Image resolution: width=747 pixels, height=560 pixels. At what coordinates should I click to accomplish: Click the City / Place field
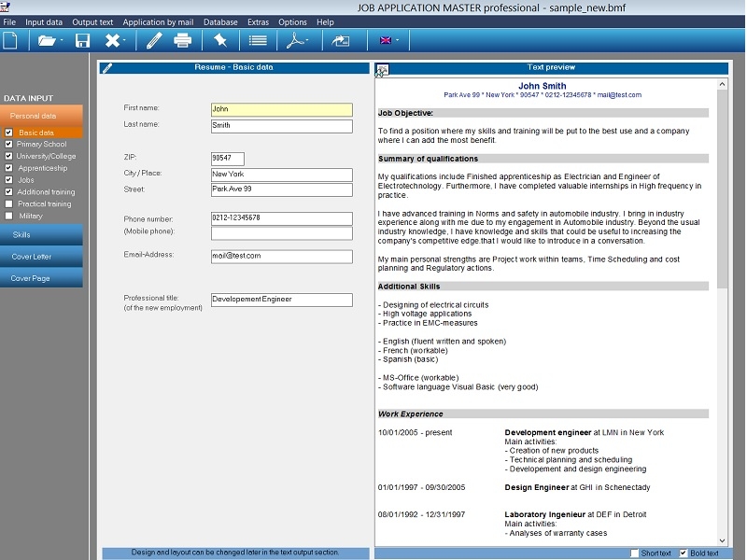(x=282, y=175)
